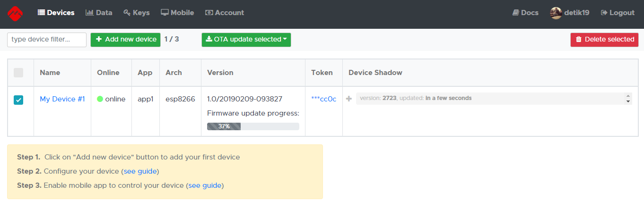644x201 pixels.
Task: Click the device shadow stepper arrows
Action: (x=627, y=98)
